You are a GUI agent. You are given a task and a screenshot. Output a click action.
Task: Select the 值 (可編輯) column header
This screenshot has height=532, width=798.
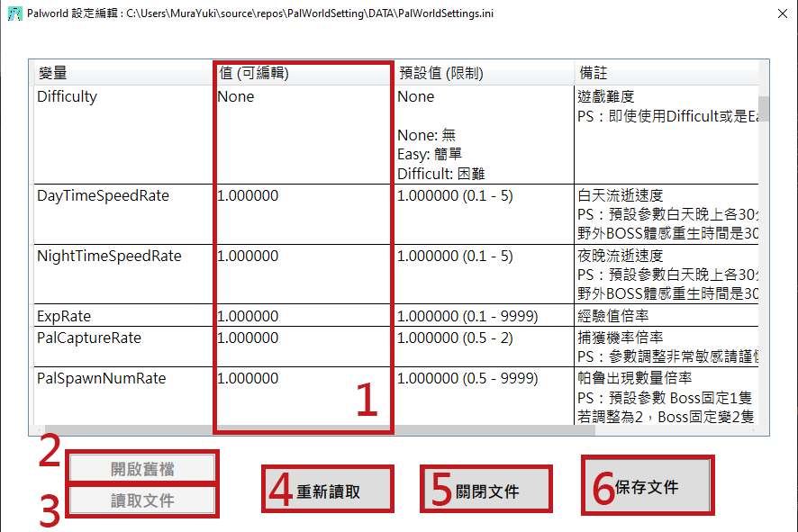(304, 73)
